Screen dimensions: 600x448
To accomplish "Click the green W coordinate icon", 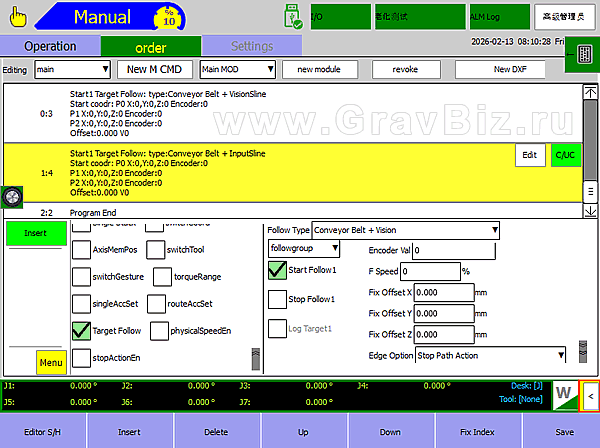I will tap(564, 395).
